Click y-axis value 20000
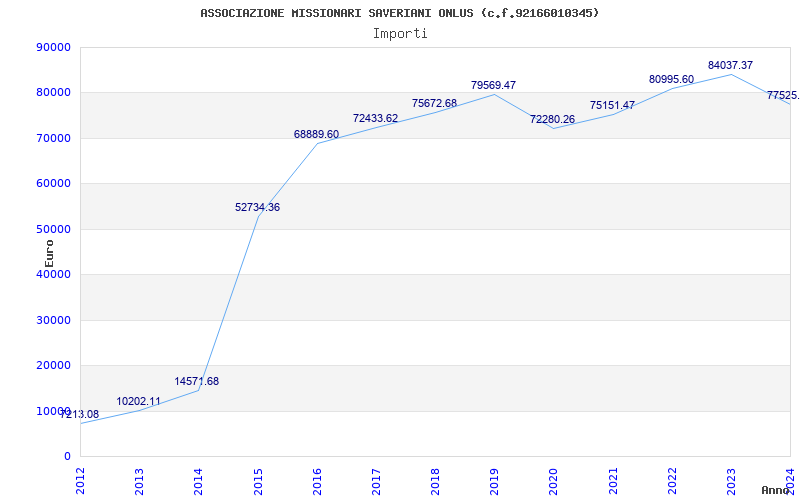 [53, 366]
